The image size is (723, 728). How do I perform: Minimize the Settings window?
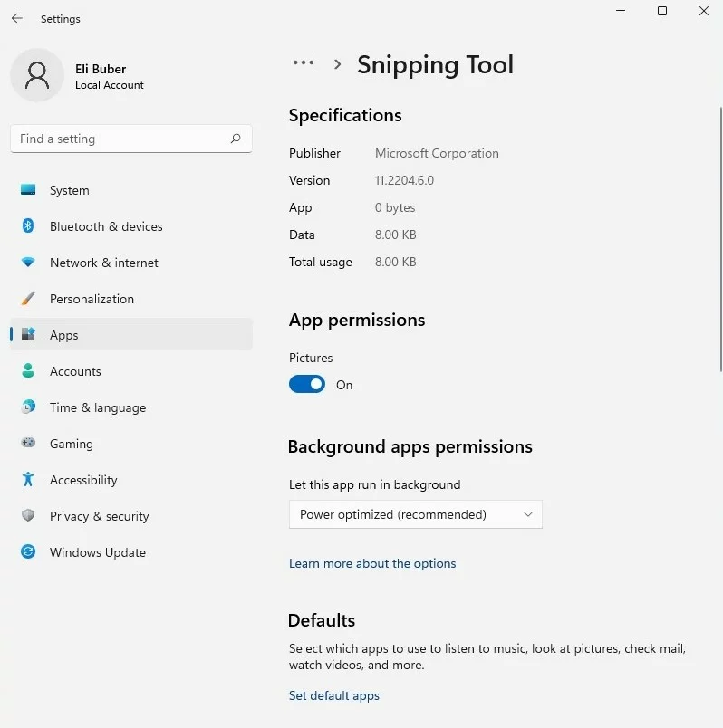[621, 10]
